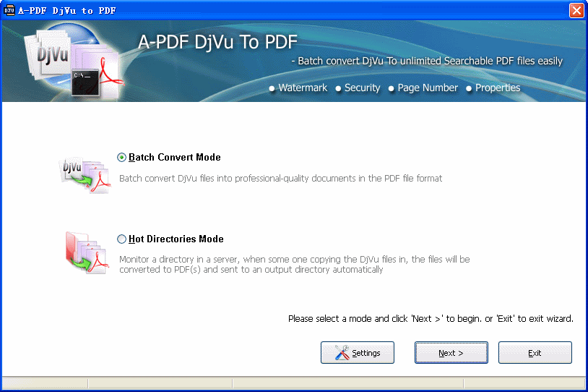588x392 pixels.
Task: Close the A-PDF DjVu to PDF window
Action: (x=576, y=10)
